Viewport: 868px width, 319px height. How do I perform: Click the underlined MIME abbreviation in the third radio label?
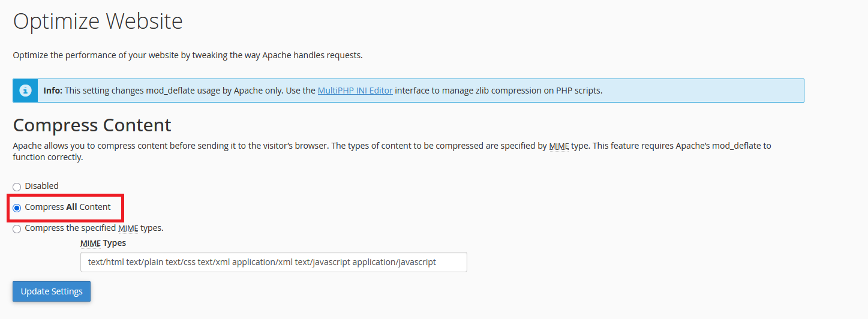point(128,228)
